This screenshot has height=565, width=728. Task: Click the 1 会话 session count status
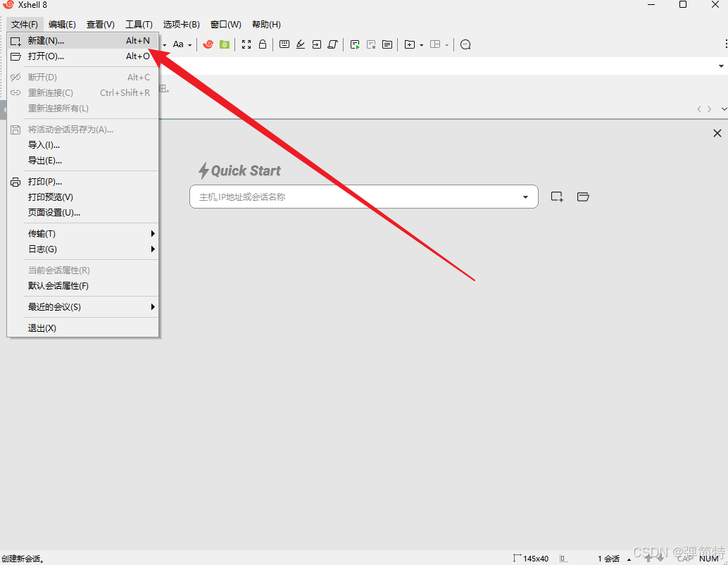609,559
